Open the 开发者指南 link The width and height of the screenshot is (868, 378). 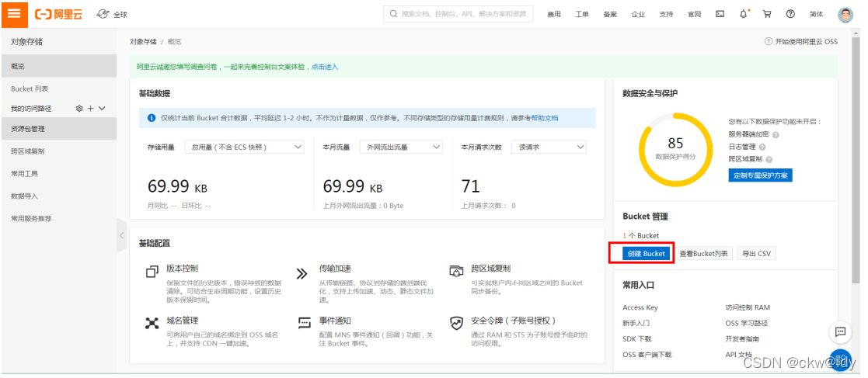[x=742, y=338]
